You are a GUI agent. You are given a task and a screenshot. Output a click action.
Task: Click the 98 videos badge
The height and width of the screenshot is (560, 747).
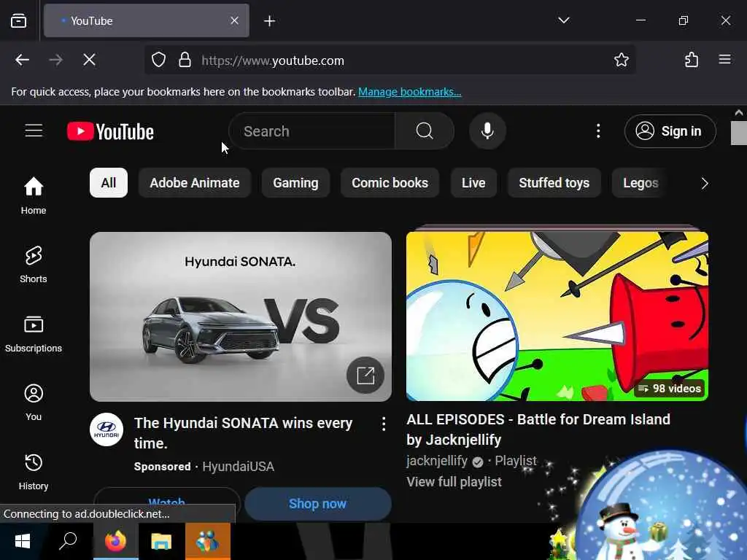(670, 389)
